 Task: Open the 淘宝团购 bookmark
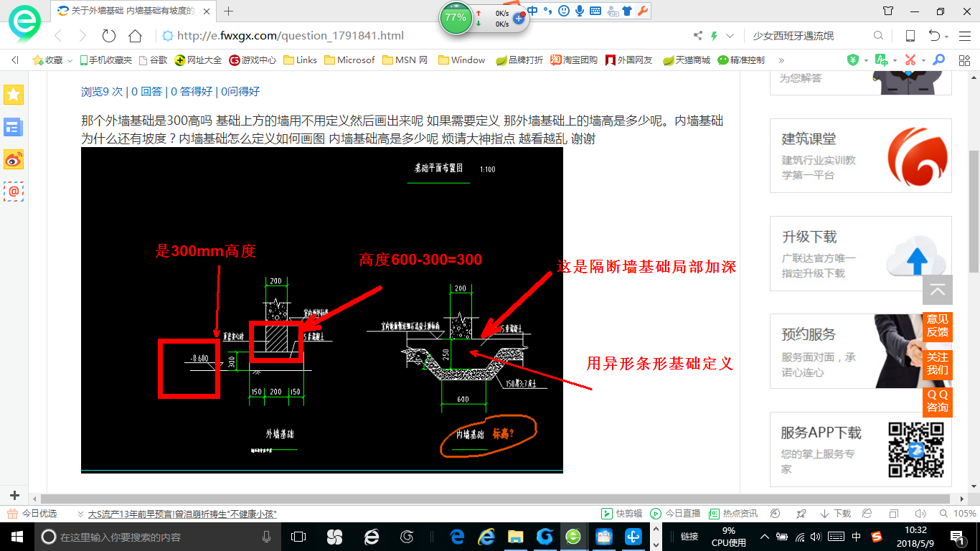[x=574, y=60]
